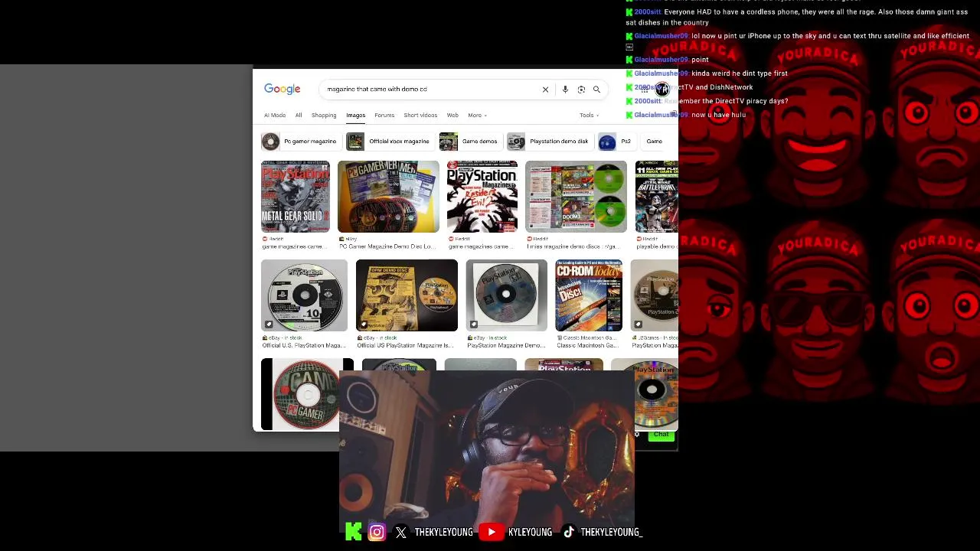Open 'I miss magazine demo discs' Reddit title
Screen dimensions: 980x551
[x=573, y=246]
